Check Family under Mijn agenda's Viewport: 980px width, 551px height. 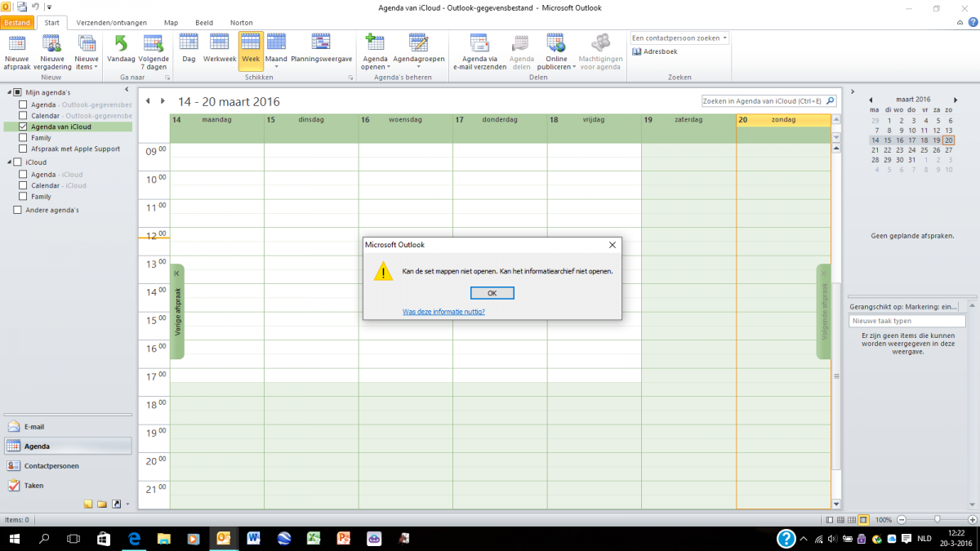pos(23,138)
